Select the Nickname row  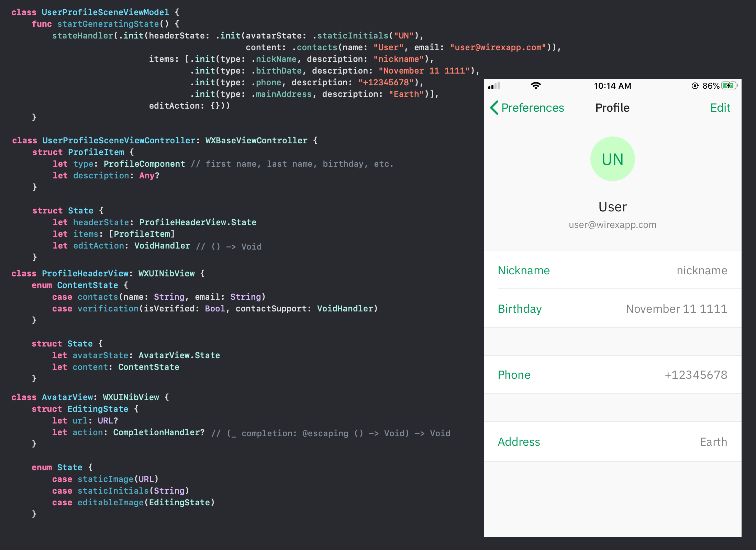point(612,271)
